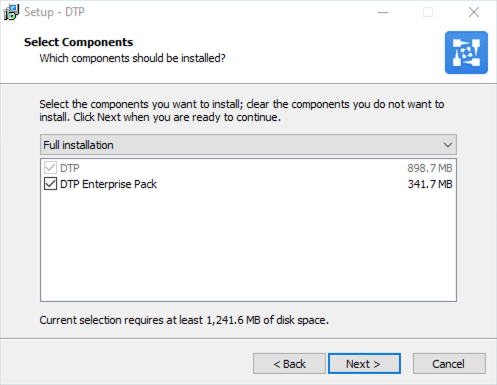497x385 pixels.
Task: Click the disabled maximize button
Action: pos(428,12)
